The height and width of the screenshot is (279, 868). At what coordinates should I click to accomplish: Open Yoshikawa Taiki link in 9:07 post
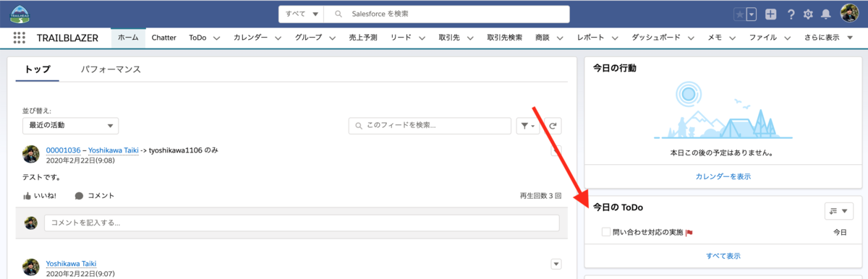click(70, 264)
